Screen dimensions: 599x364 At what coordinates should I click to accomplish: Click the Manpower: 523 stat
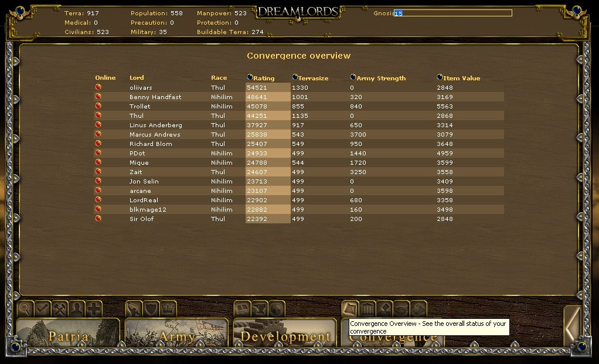coord(222,13)
